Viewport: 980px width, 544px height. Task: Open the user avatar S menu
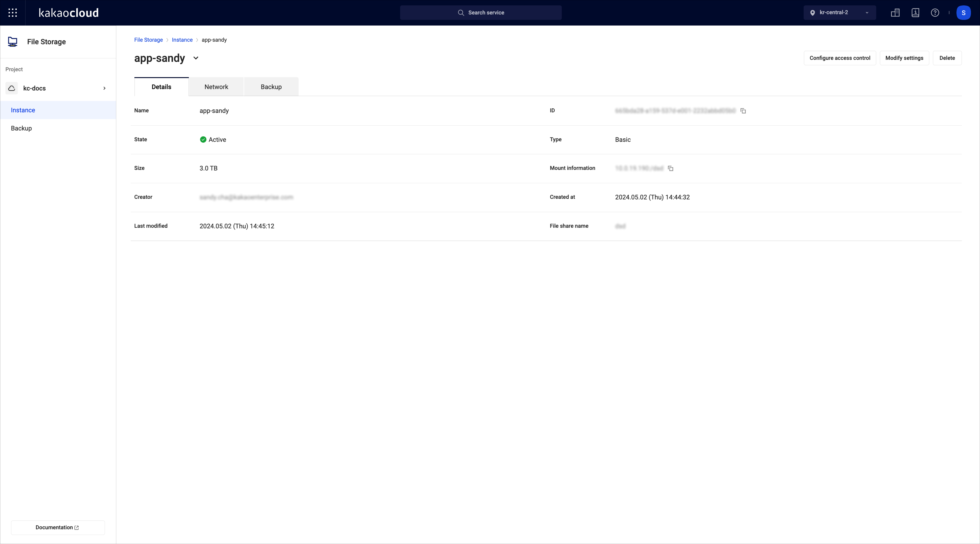[964, 13]
